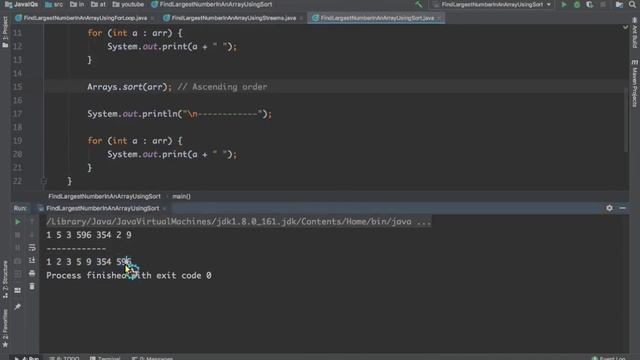The image size is (640, 360).
Task: Open the Messages tool window tab
Action: (152, 358)
